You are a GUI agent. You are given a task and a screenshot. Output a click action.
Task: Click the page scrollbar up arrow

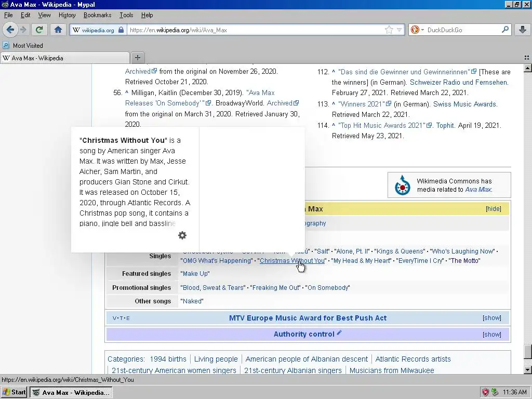(x=527, y=68)
